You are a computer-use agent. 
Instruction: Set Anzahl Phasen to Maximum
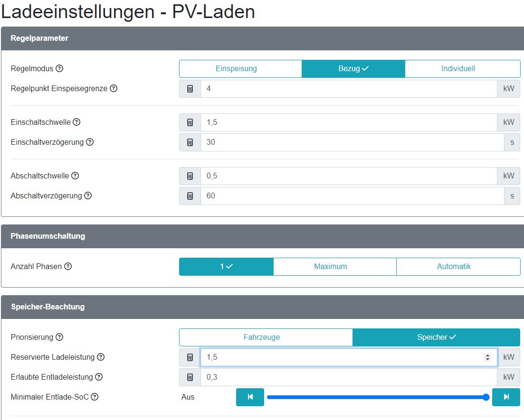tap(335, 266)
